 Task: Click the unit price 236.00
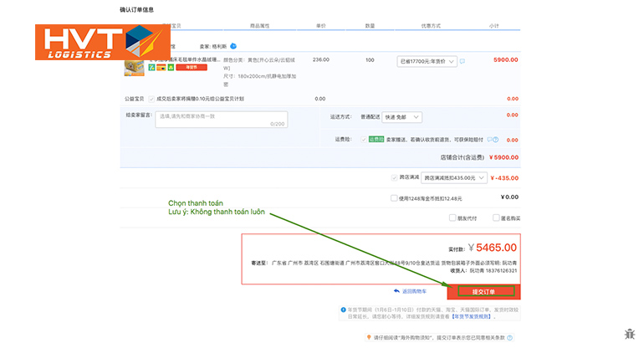[321, 60]
